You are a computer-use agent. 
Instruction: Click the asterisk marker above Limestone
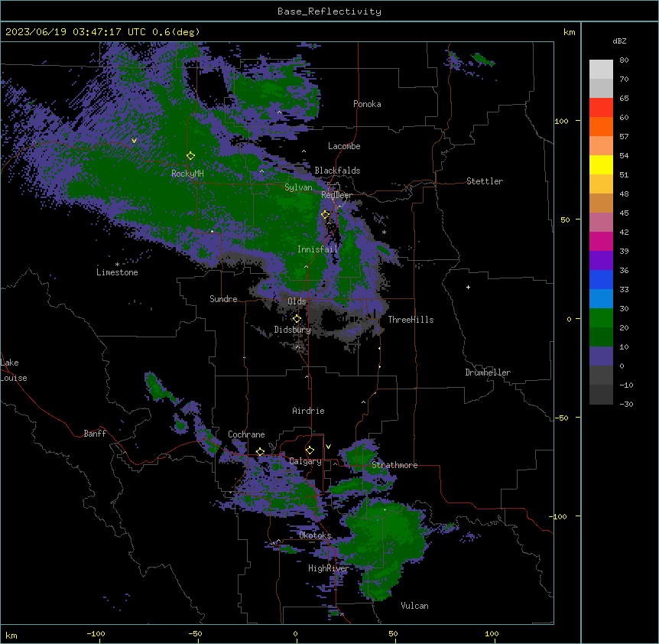point(117,265)
